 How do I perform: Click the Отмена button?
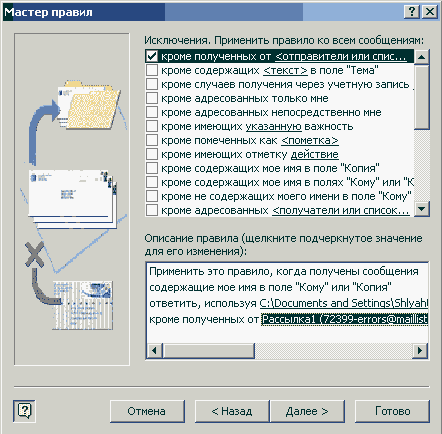click(147, 411)
